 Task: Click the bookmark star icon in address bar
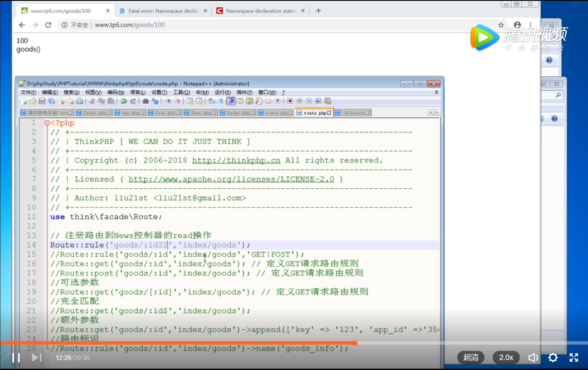501,25
